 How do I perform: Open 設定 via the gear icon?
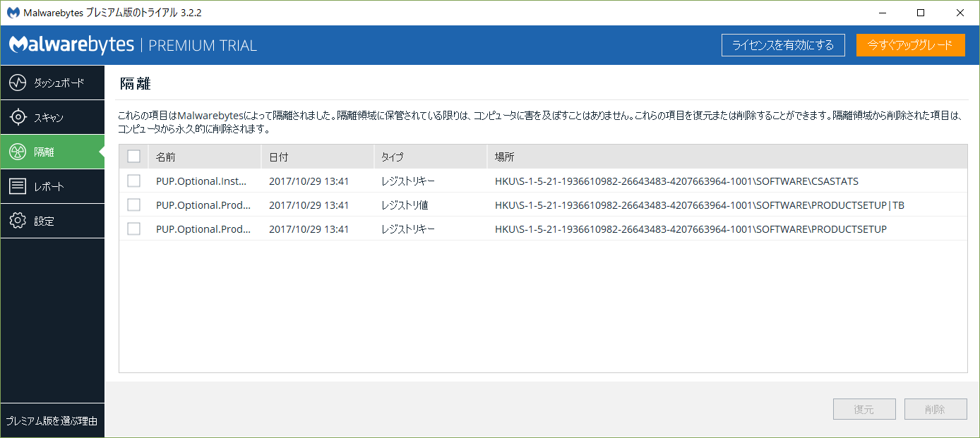coord(19,220)
